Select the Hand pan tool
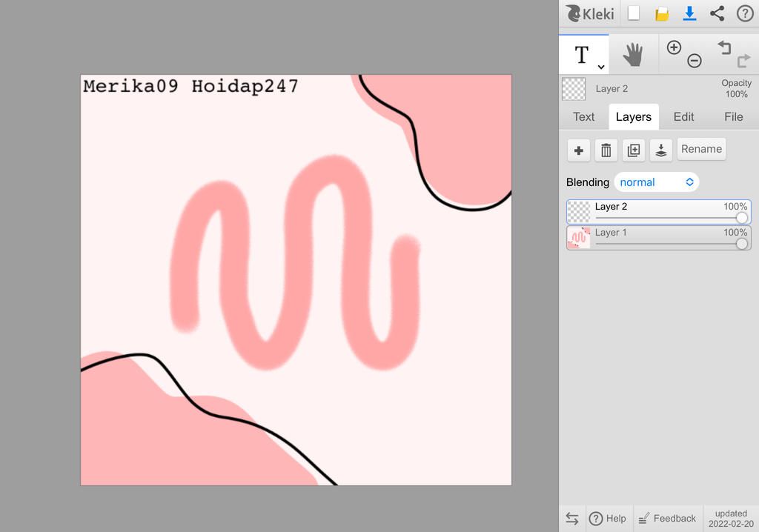 pyautogui.click(x=633, y=54)
